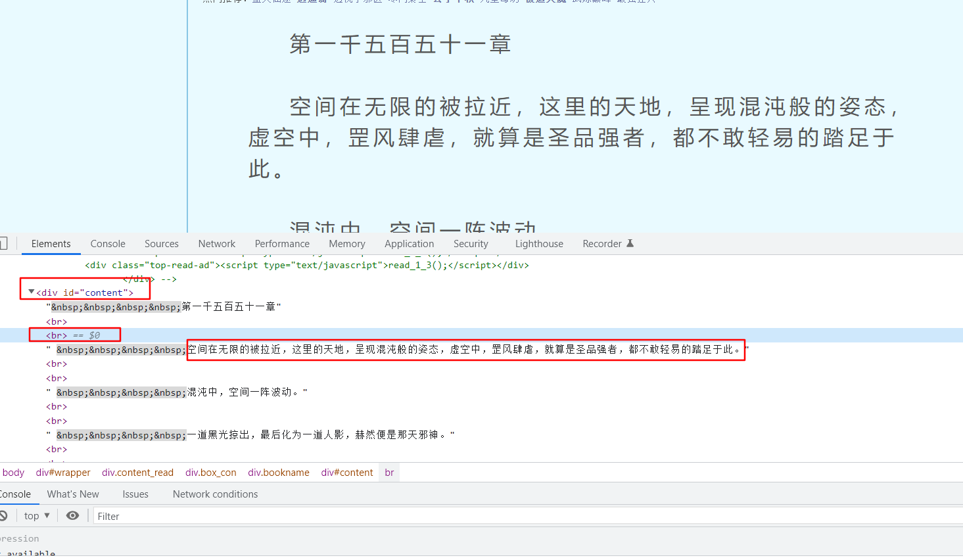Select the div id="content" element row
963x560 pixels.
pyautogui.click(x=85, y=292)
